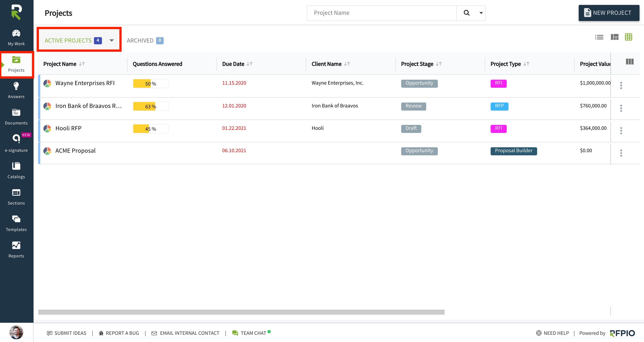Open e-signature in the sidebar

pos(16,143)
